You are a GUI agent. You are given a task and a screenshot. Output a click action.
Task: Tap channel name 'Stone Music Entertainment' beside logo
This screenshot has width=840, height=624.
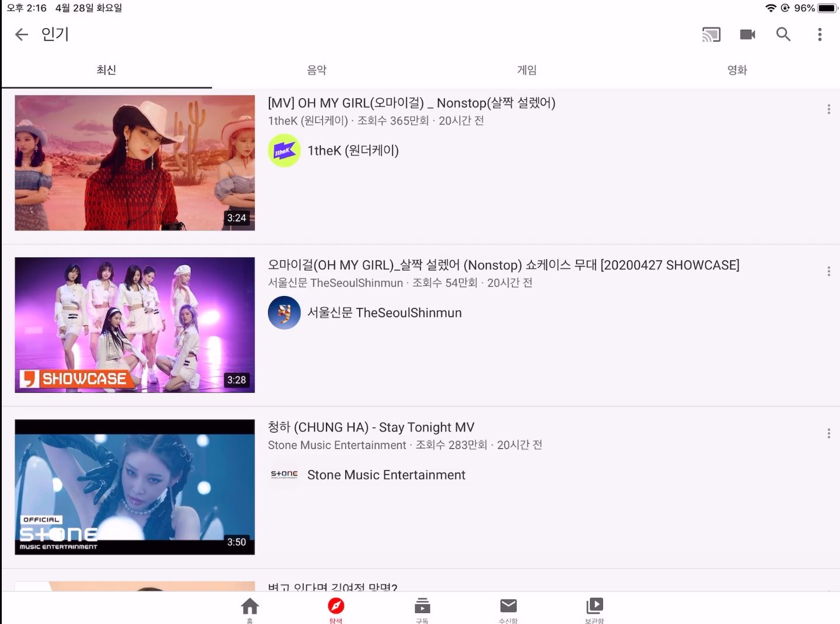click(x=386, y=475)
